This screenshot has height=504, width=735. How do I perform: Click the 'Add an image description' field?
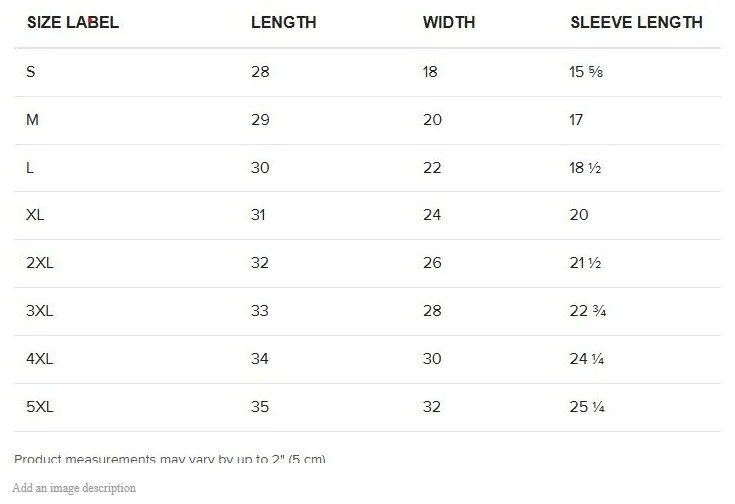pos(74,488)
